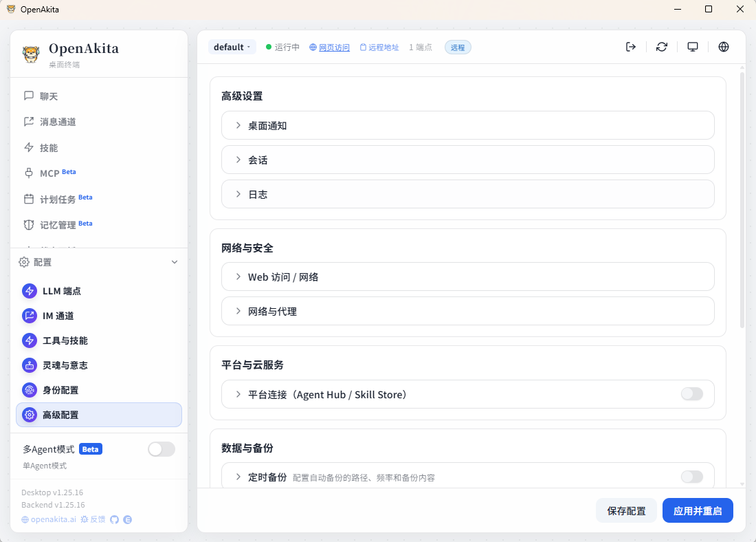Expand Web 访问 / 网络 section
756x542 pixels.
467,277
